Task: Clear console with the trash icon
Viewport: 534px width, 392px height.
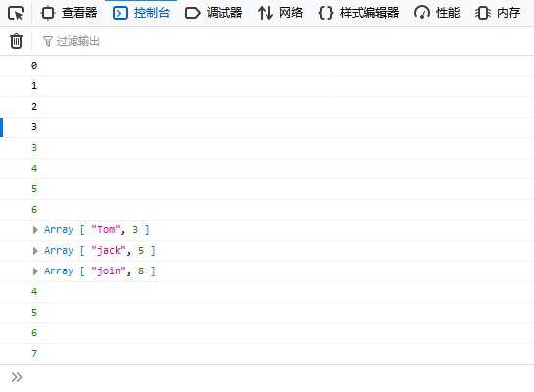Action: tap(16, 41)
